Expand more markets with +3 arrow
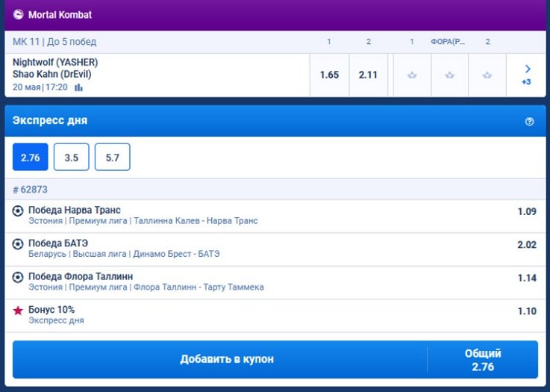 [x=527, y=75]
